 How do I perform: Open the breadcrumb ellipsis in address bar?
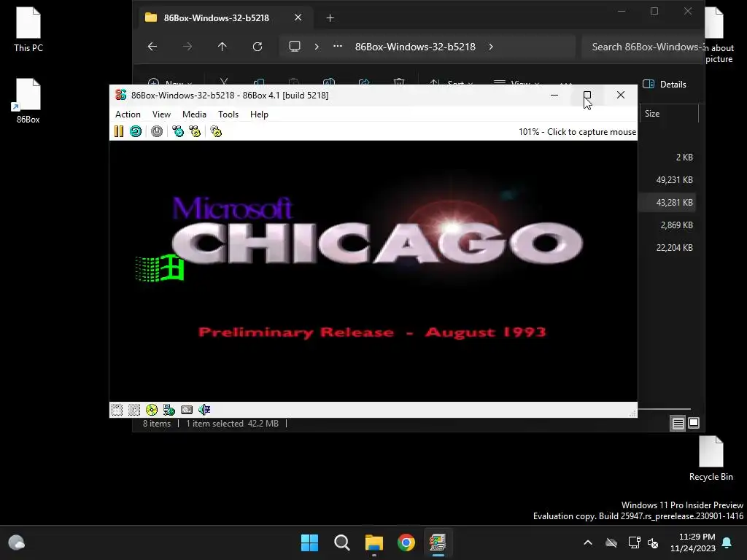337,47
